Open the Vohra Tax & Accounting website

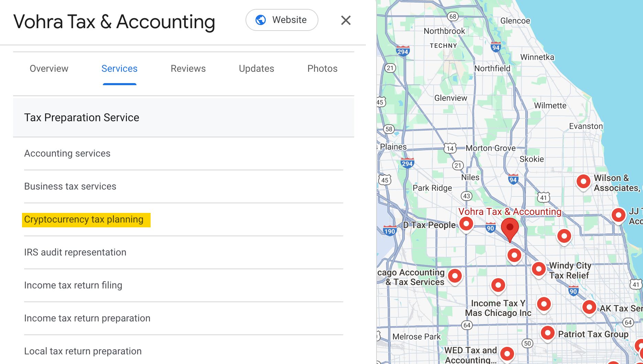282,20
